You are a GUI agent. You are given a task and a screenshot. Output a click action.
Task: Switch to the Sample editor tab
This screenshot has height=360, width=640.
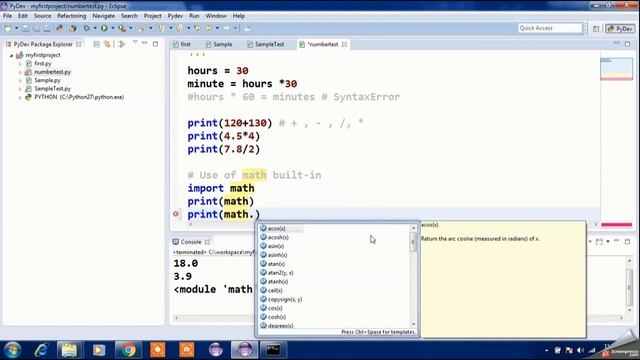(x=219, y=44)
